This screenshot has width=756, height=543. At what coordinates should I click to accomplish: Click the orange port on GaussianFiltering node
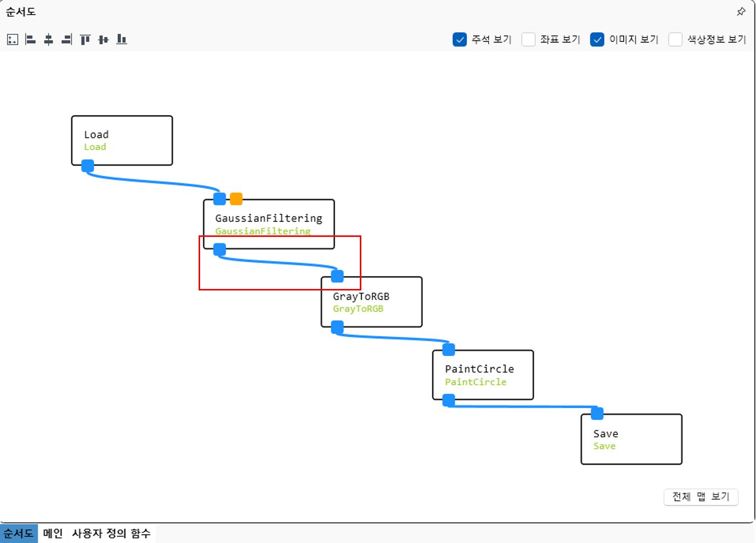click(236, 199)
